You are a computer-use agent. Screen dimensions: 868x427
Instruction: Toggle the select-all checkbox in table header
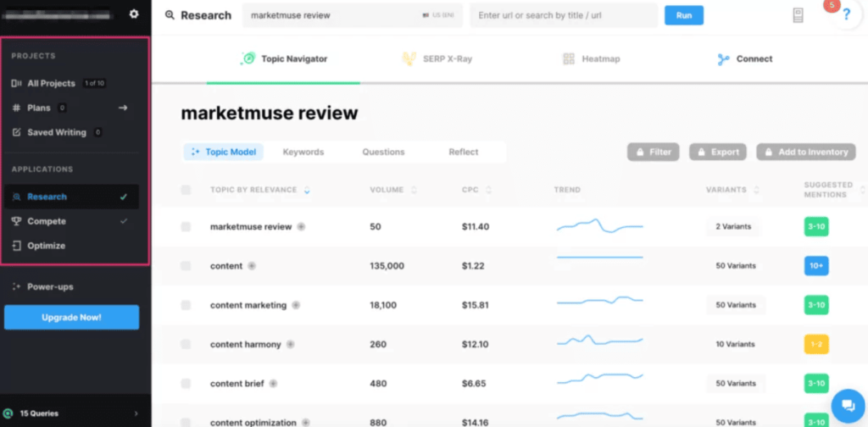(186, 190)
